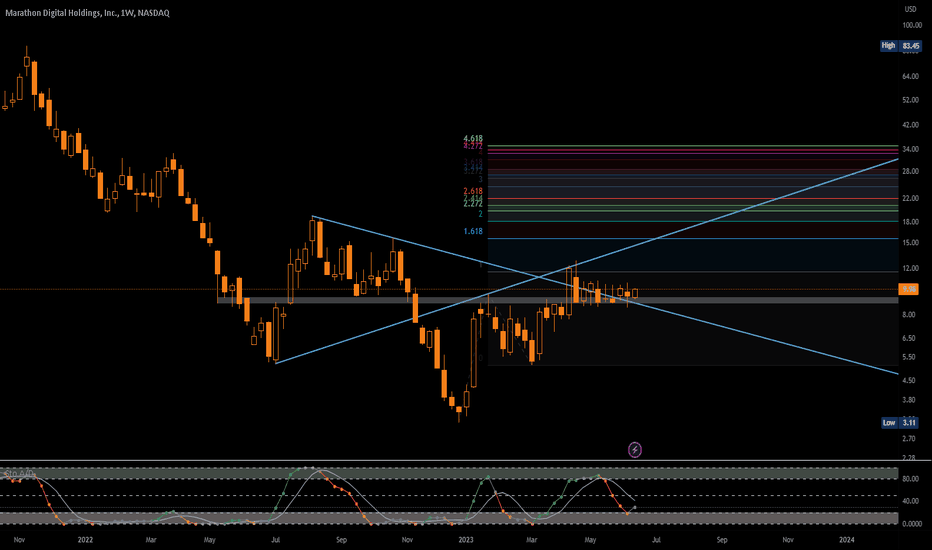Click the USD currency label

910,9
